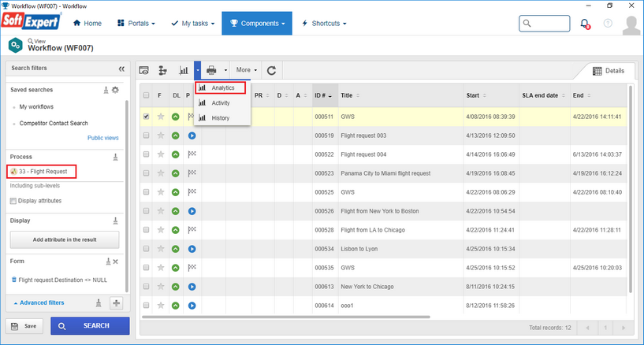Click the notifications bell icon
644x345 pixels.
point(585,24)
